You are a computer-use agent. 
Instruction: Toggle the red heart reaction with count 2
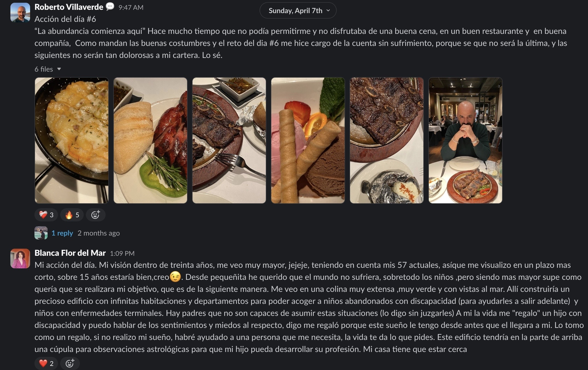click(x=46, y=363)
